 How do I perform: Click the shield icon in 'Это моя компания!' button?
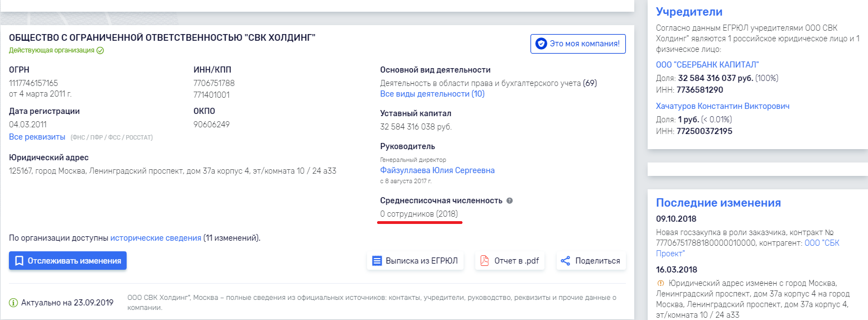tap(541, 44)
